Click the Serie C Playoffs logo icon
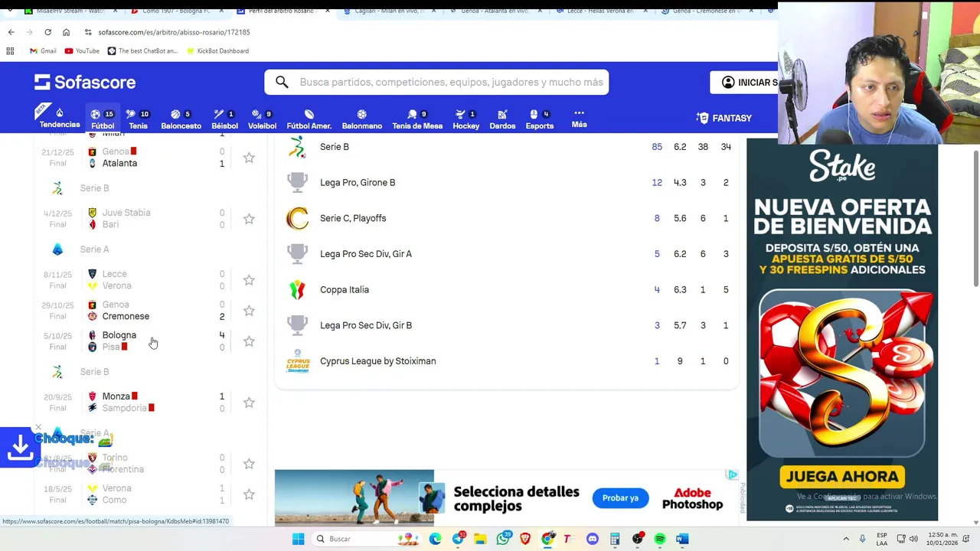This screenshot has width=980, height=551. point(298,218)
